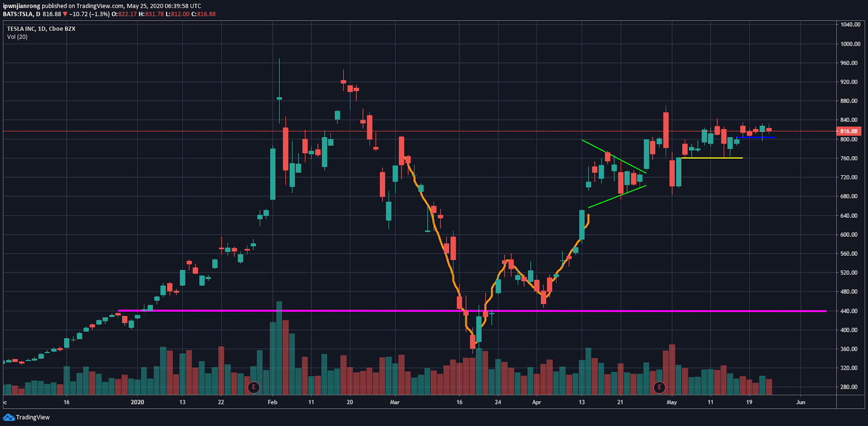
Task: Click the magenta horizontal line at 440
Action: click(x=472, y=311)
